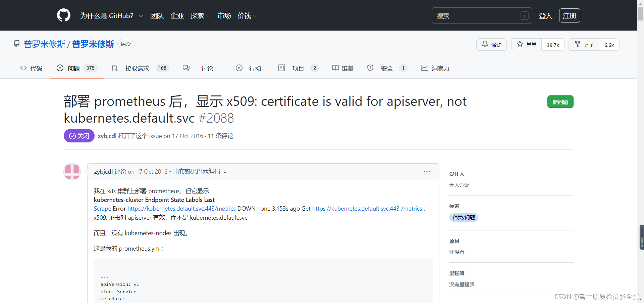644x303 pixels.
Task: Click the zybjcdl avatar thumbnail
Action: pos(72,172)
